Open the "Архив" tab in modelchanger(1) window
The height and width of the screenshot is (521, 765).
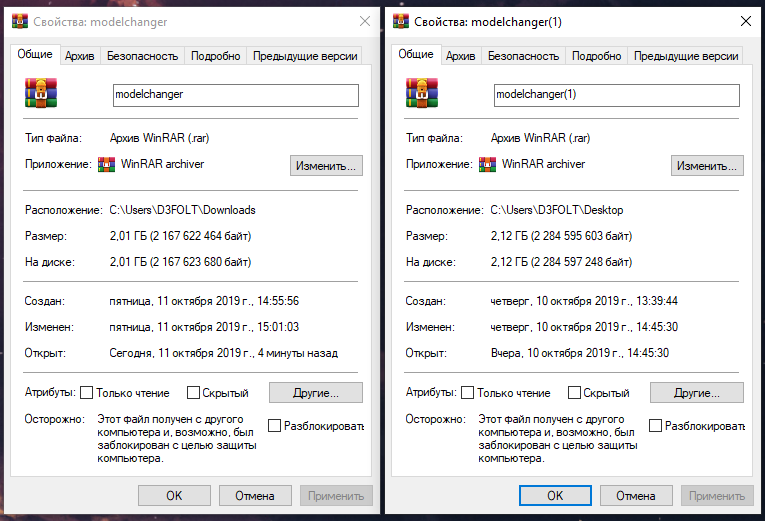[x=460, y=56]
